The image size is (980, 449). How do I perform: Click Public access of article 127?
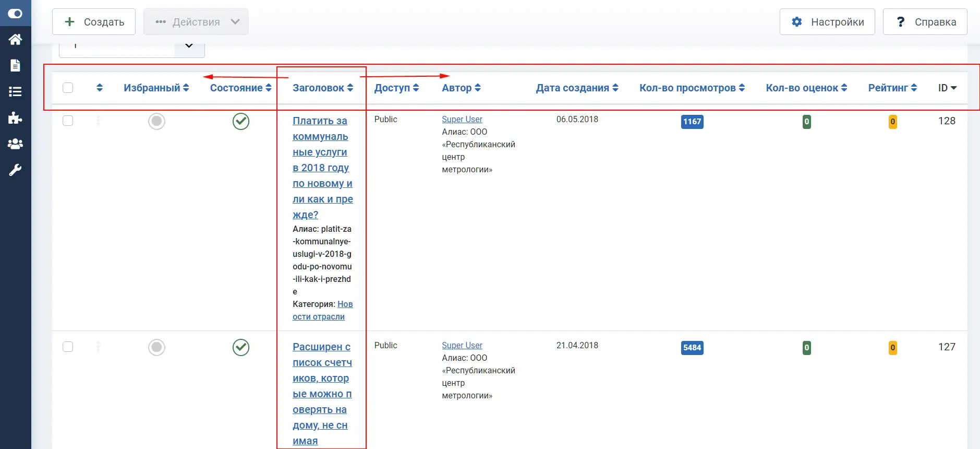tap(386, 345)
